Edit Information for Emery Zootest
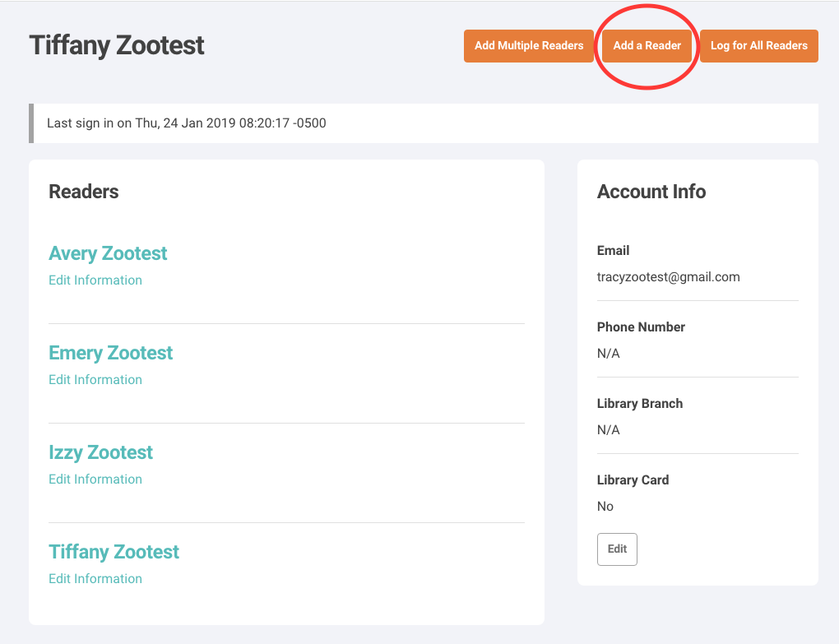The height and width of the screenshot is (644, 839). pos(95,380)
